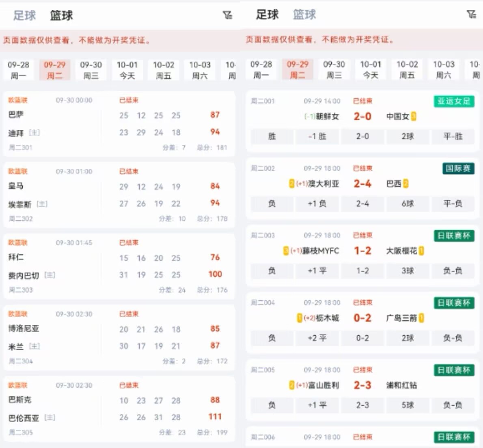The image size is (483, 448).
Task: Click 3球 cell for 藤枝MYFC match
Action: (408, 271)
